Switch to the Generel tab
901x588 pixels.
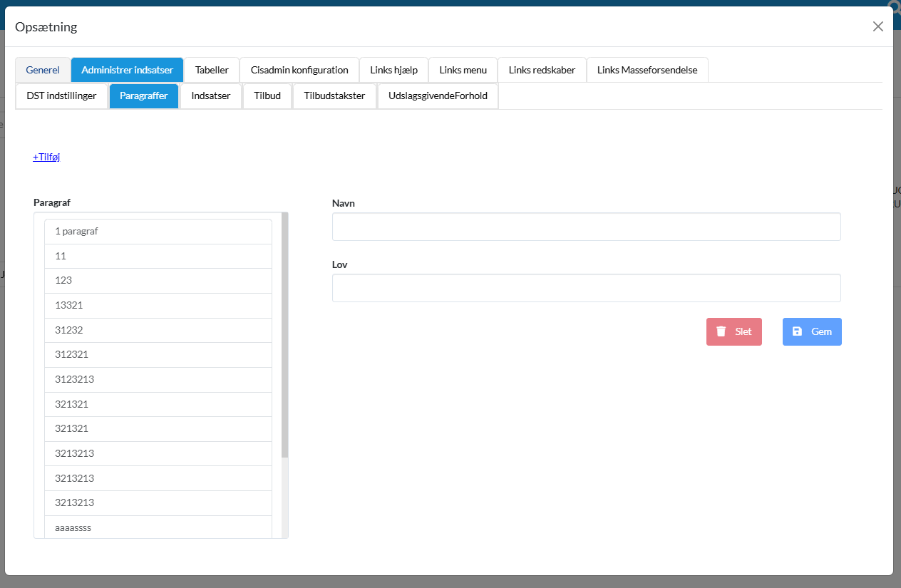point(43,70)
